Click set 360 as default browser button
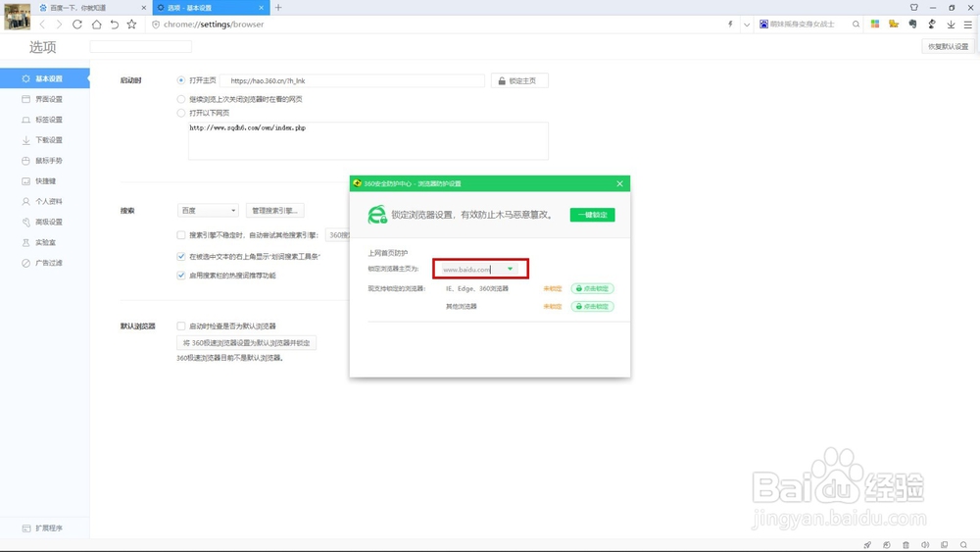The image size is (980, 552). 246,342
